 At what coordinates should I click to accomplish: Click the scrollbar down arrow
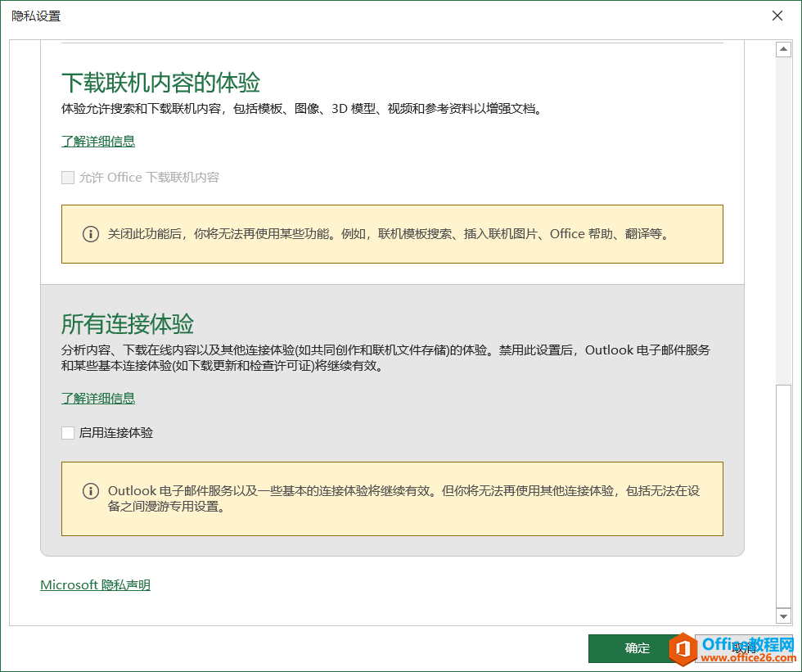[783, 616]
